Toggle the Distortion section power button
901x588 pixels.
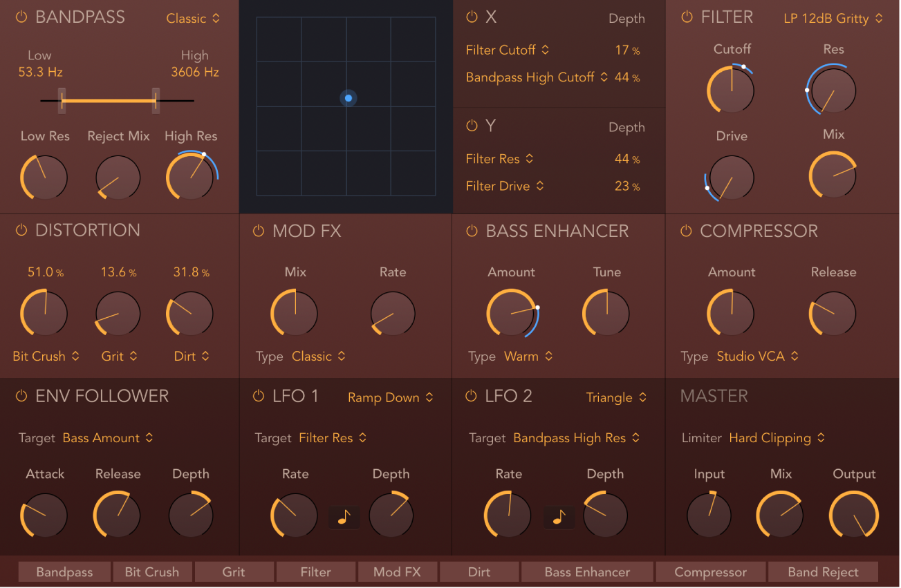(21, 231)
